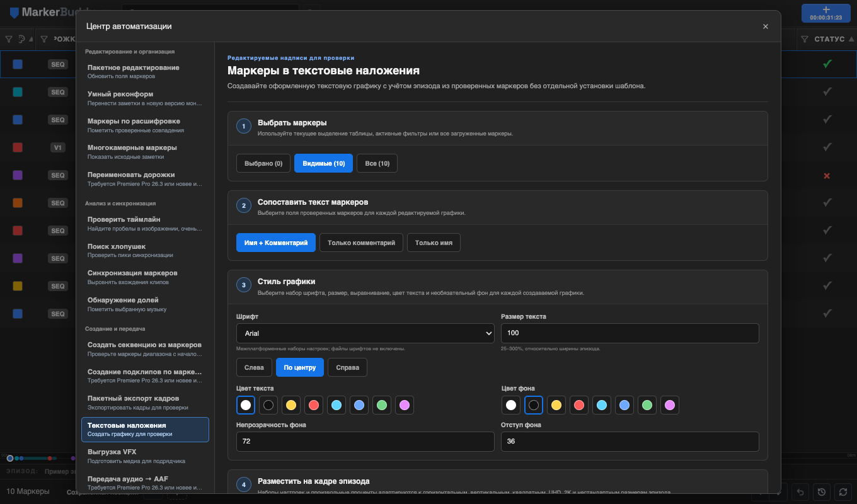Click the Отступ фона input field
This screenshot has height=504, width=857.
coord(630,442)
